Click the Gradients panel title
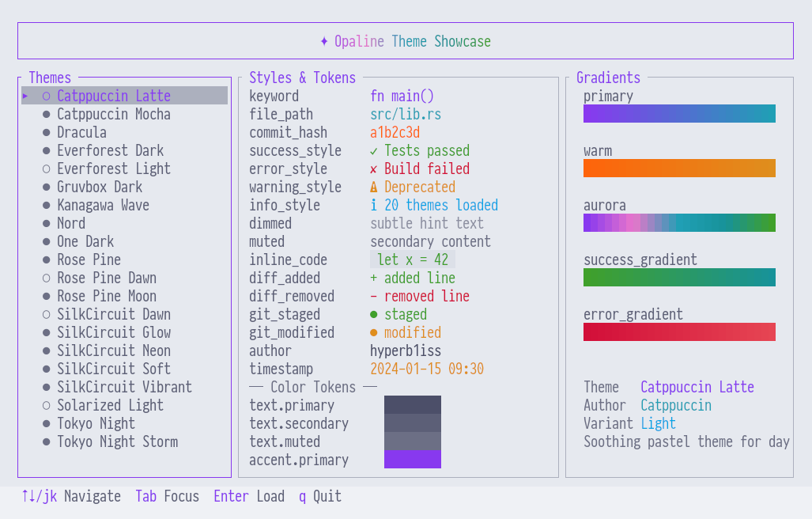This screenshot has width=812, height=519. click(x=609, y=78)
